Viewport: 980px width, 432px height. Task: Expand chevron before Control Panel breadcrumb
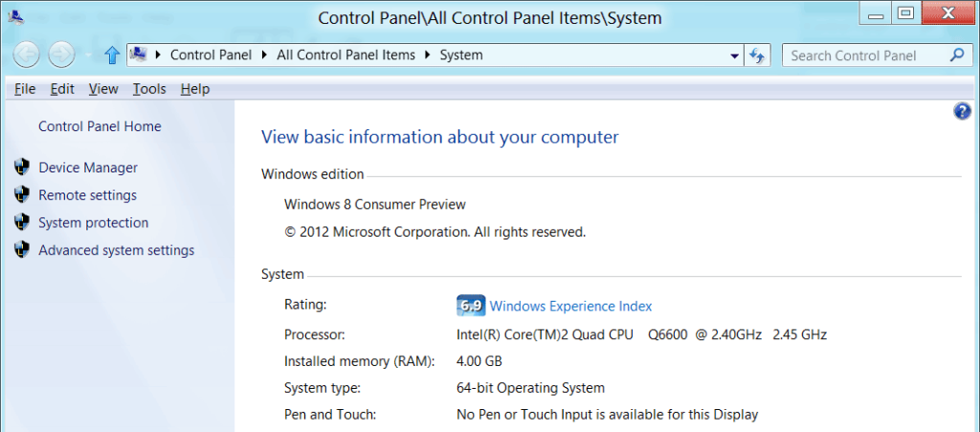pyautogui.click(x=158, y=55)
